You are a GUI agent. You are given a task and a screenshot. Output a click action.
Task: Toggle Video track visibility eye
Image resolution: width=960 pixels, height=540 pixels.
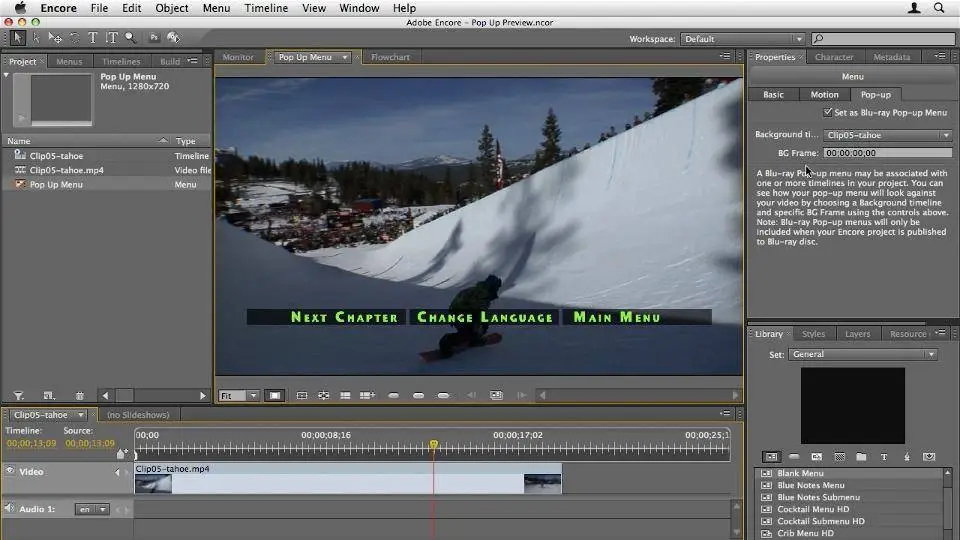[x=10, y=470]
